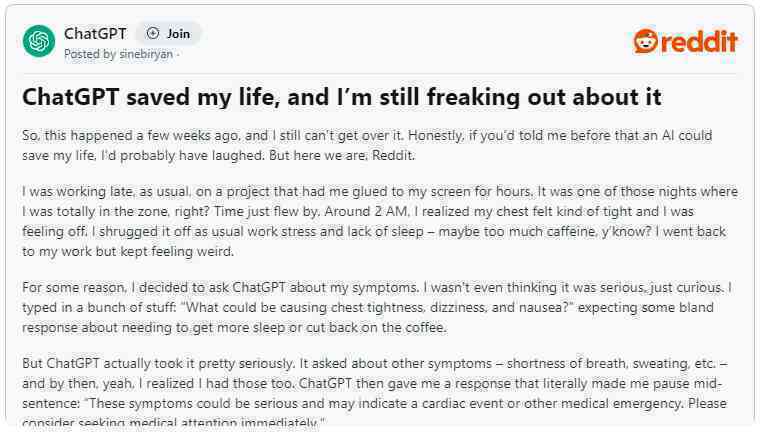The height and width of the screenshot is (433, 763).
Task: Open the post title 'ChatGPT saved my life'
Action: pyautogui.click(x=342, y=97)
